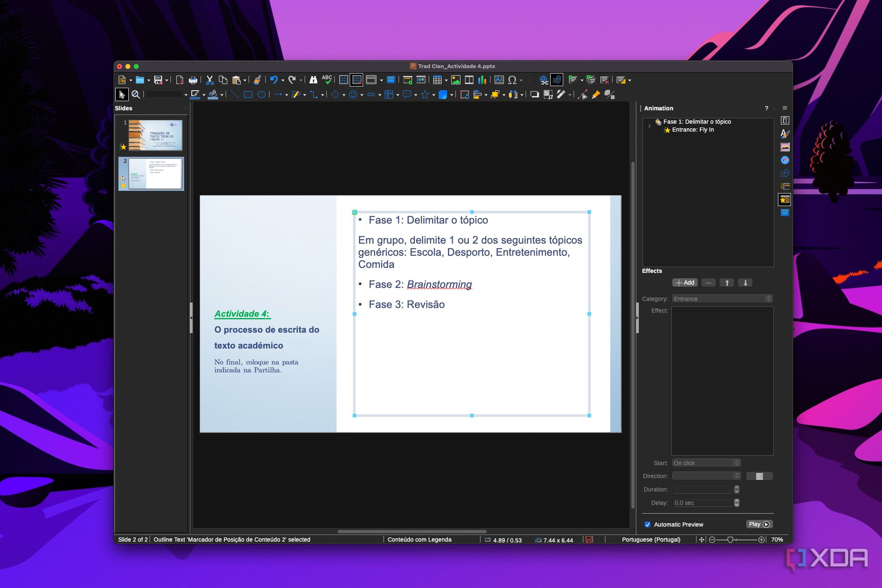Image resolution: width=882 pixels, height=588 pixels.
Task: Select the Rectangle drawing tool
Action: 248,95
